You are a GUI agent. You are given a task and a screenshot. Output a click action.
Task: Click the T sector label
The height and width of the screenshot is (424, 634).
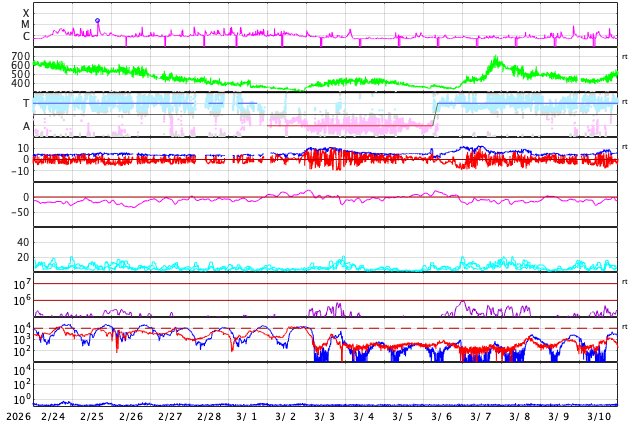[26, 103]
